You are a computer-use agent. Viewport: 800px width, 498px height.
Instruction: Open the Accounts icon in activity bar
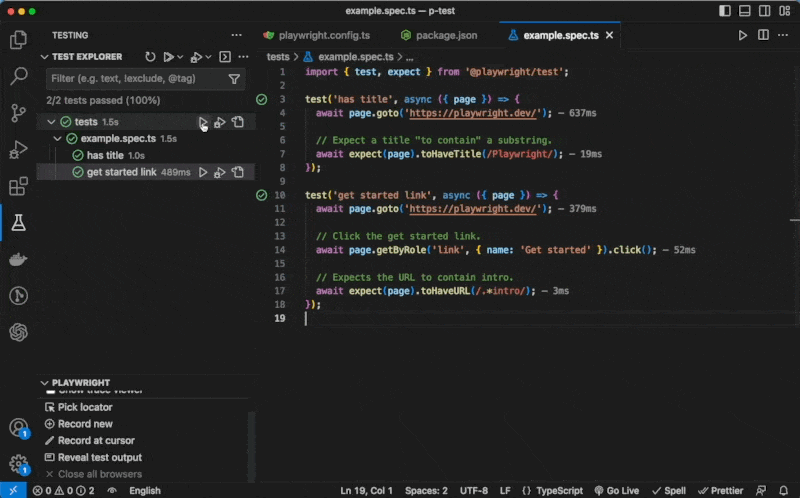point(18,428)
